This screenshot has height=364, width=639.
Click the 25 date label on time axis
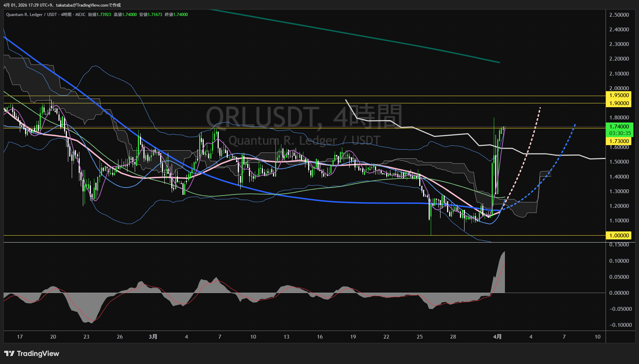[x=420, y=337]
